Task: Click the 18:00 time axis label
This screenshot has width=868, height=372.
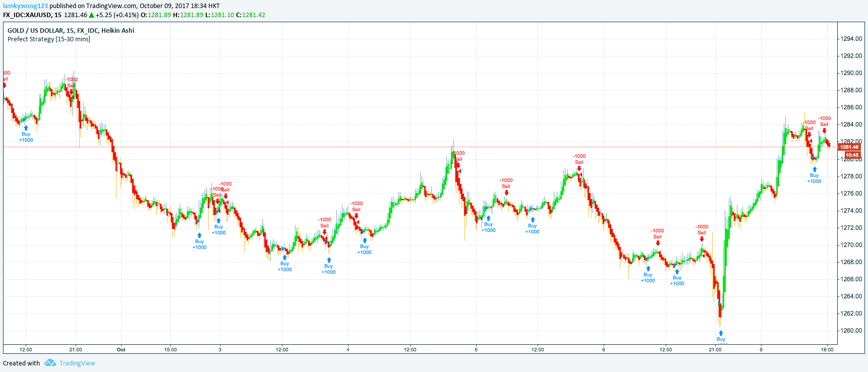Action: click(x=827, y=349)
